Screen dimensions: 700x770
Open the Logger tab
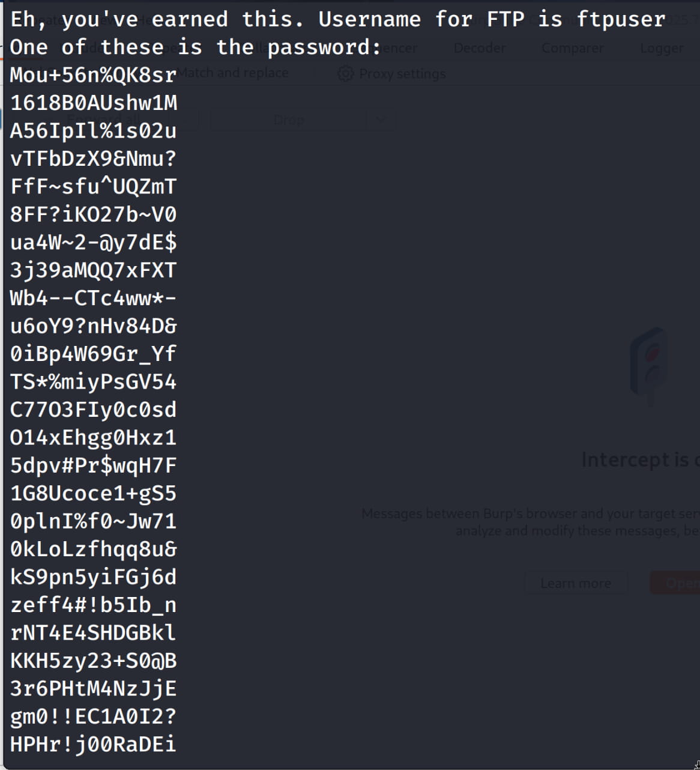click(661, 48)
